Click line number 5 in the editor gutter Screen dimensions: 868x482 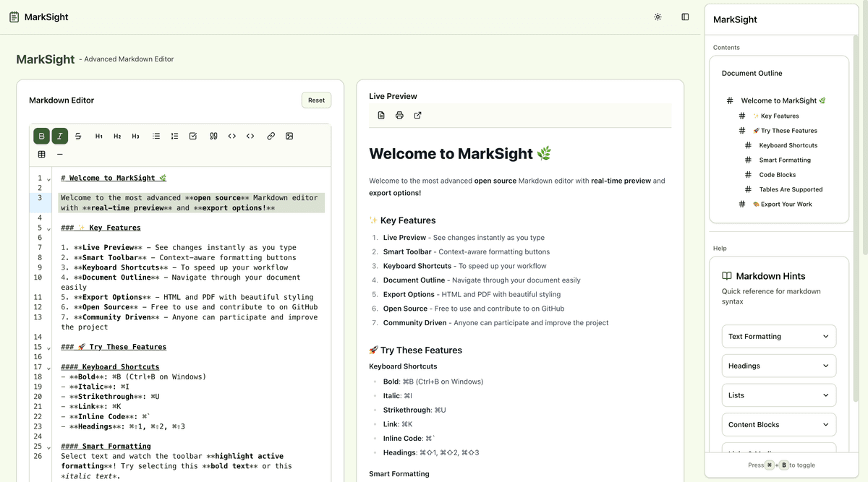38,227
